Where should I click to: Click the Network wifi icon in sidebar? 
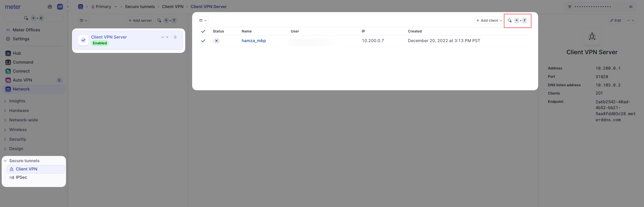click(x=8, y=89)
